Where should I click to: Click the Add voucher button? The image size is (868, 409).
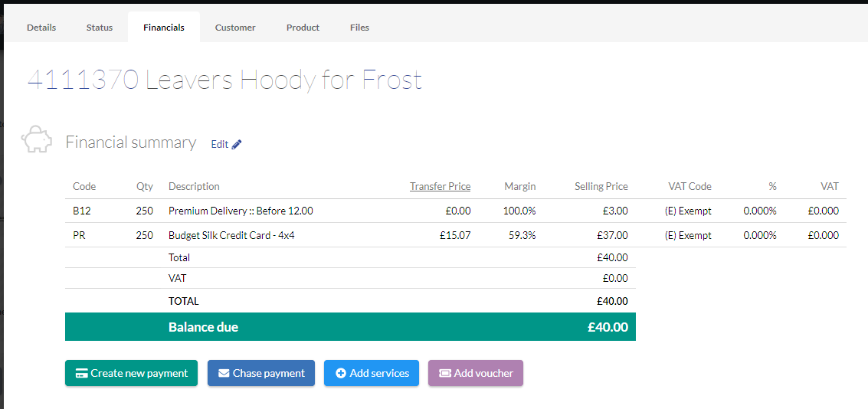(476, 373)
